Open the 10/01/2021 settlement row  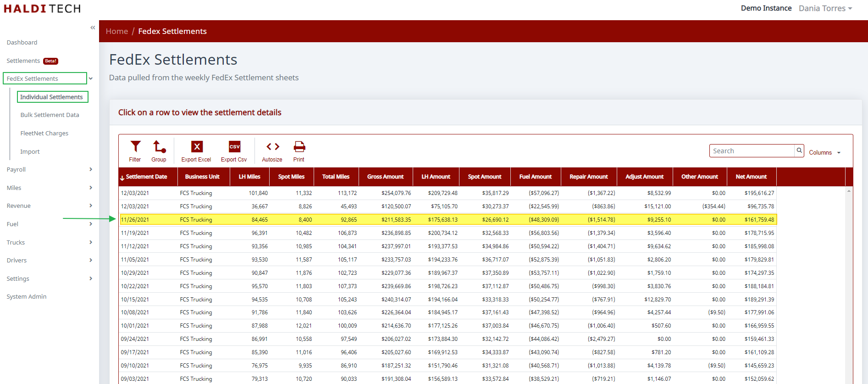pyautogui.click(x=448, y=326)
